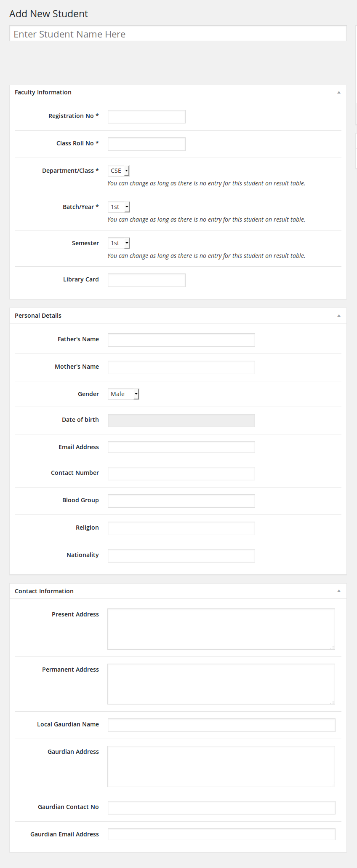
Task: Collapse the Personal Details panel
Action: [x=338, y=316]
